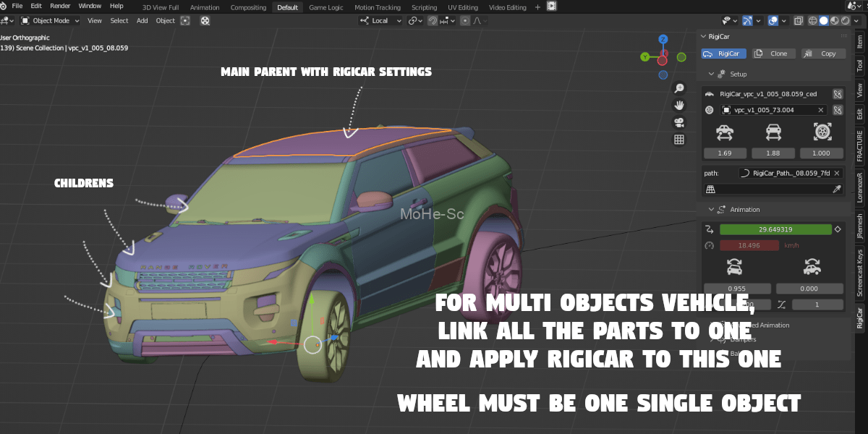Clear the RigiCar_Path object field

[837, 173]
